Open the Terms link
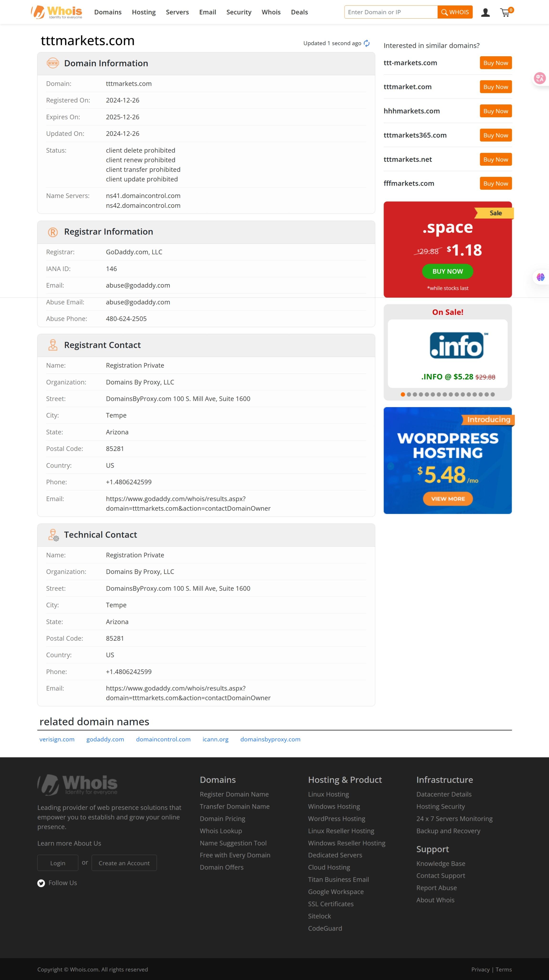The image size is (549, 980). pyautogui.click(x=504, y=969)
